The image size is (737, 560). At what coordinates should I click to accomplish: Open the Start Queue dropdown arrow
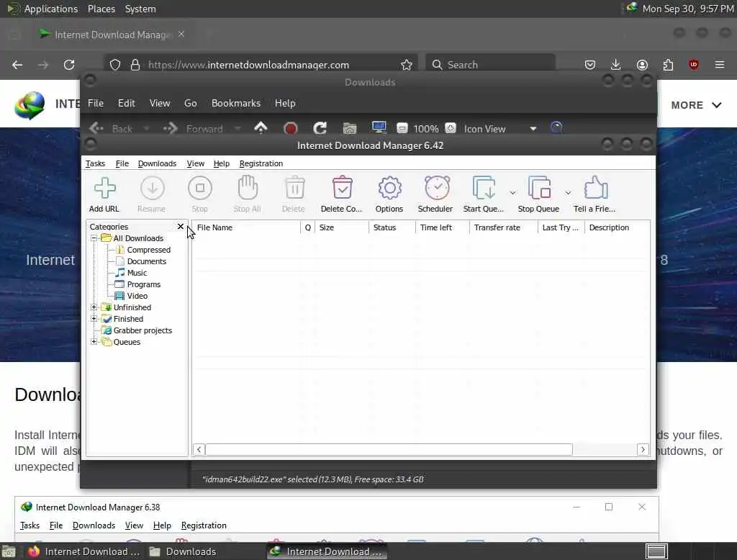coord(512,193)
